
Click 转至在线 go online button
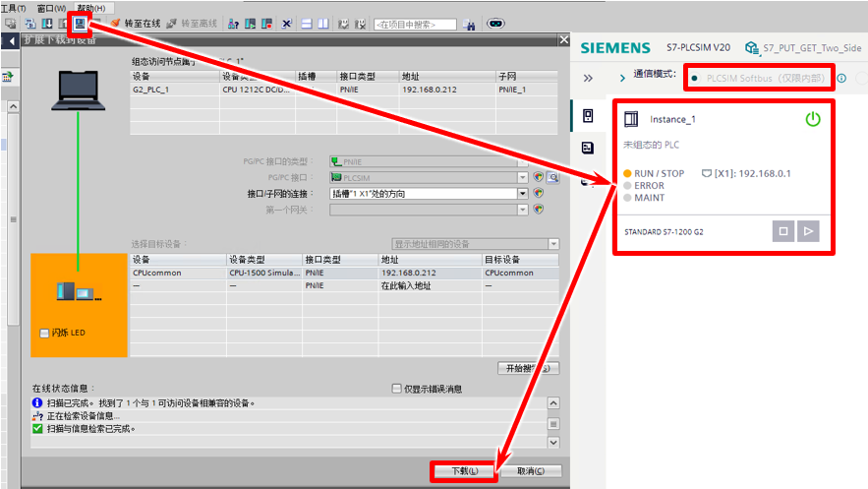pyautogui.click(x=136, y=24)
